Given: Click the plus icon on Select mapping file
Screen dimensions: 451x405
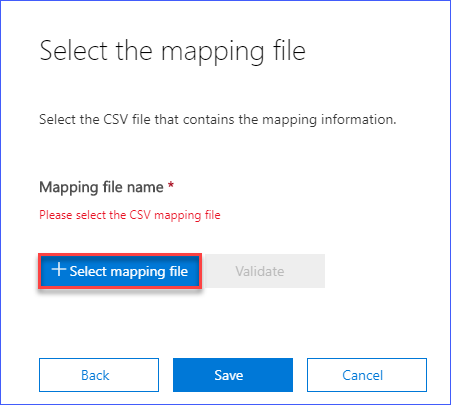Looking at the screenshot, I should pos(59,269).
